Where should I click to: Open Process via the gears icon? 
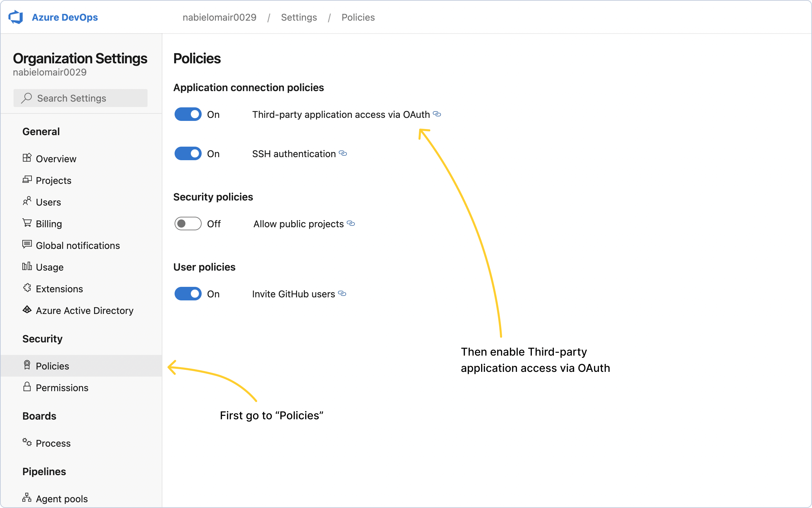[27, 442]
